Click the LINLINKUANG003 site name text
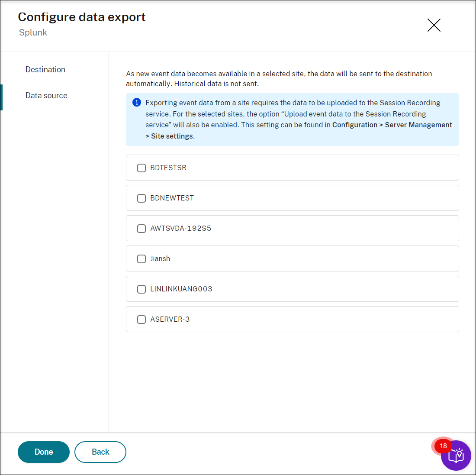 (181, 289)
